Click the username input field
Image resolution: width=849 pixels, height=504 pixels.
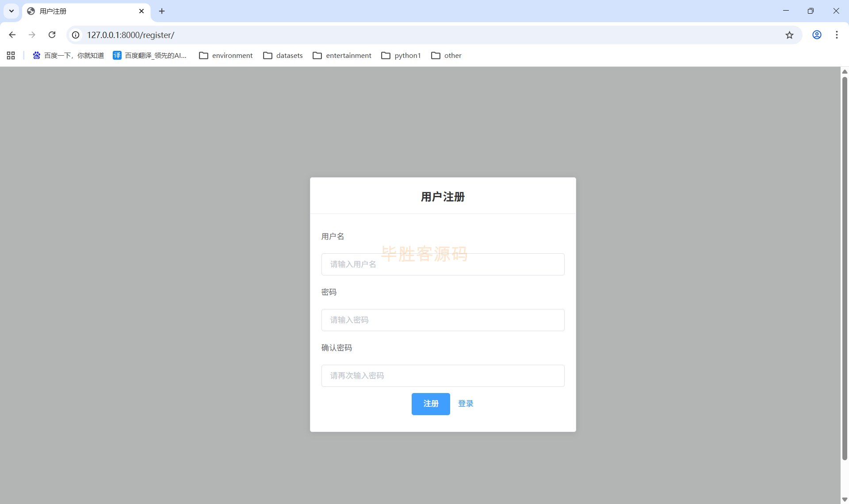click(443, 264)
